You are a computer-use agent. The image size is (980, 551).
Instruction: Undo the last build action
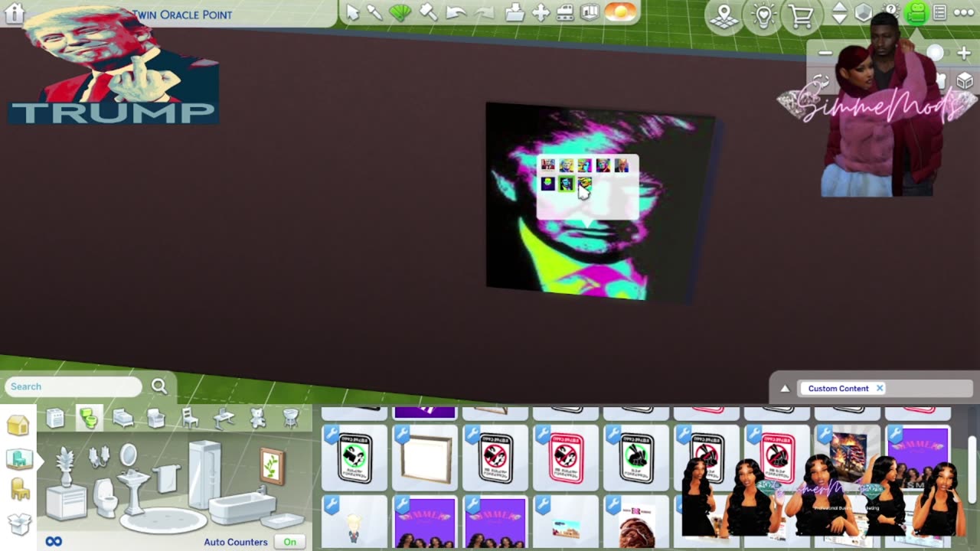[x=456, y=12]
